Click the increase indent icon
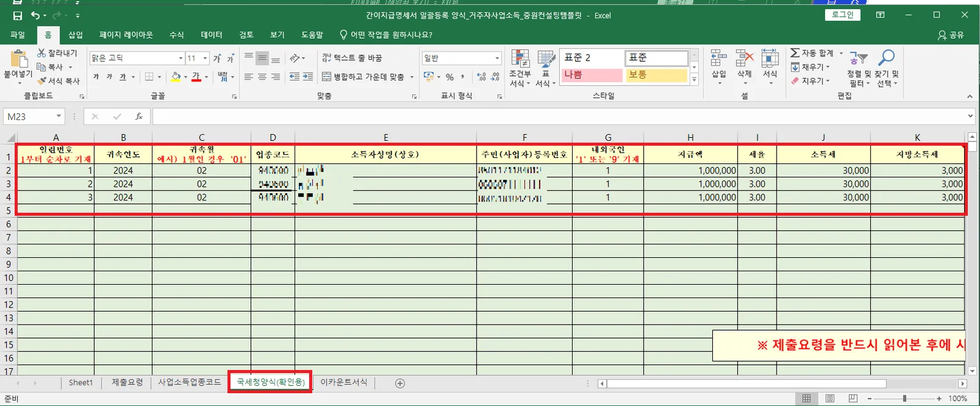Viewport: 980px width, 406px height. [x=308, y=77]
